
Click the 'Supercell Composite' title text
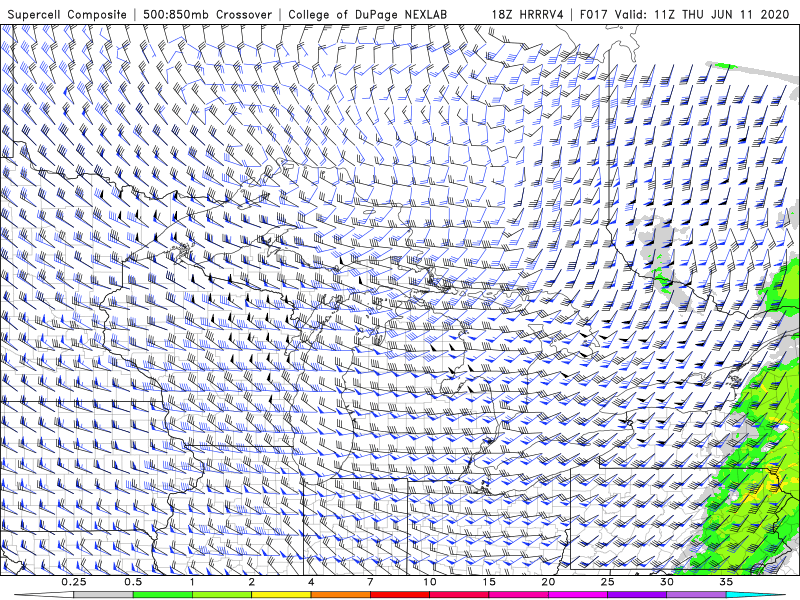coord(67,15)
